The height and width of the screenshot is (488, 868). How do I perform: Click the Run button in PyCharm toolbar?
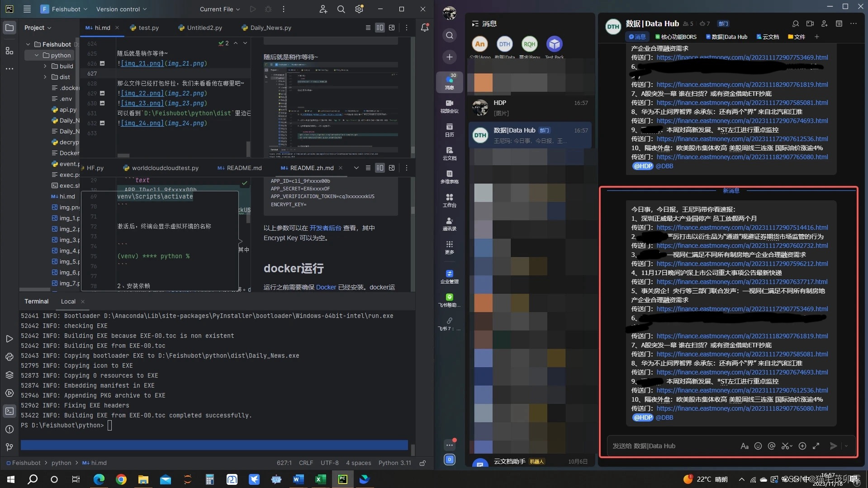click(x=253, y=9)
